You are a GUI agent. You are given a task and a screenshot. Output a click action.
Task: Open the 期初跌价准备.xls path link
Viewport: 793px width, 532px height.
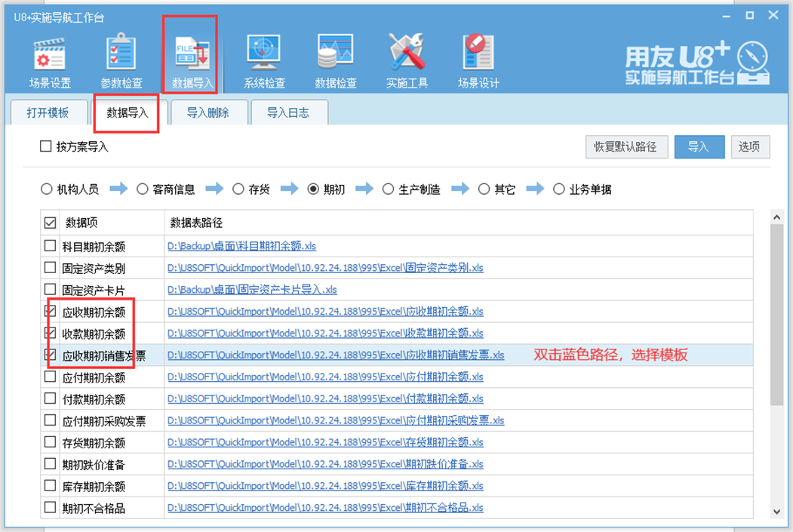[x=325, y=464]
